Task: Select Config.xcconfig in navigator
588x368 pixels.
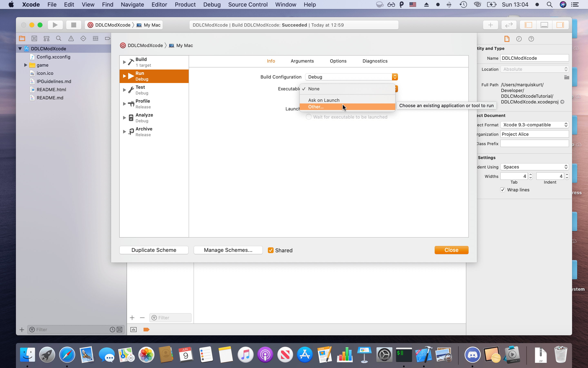Action: (53, 57)
